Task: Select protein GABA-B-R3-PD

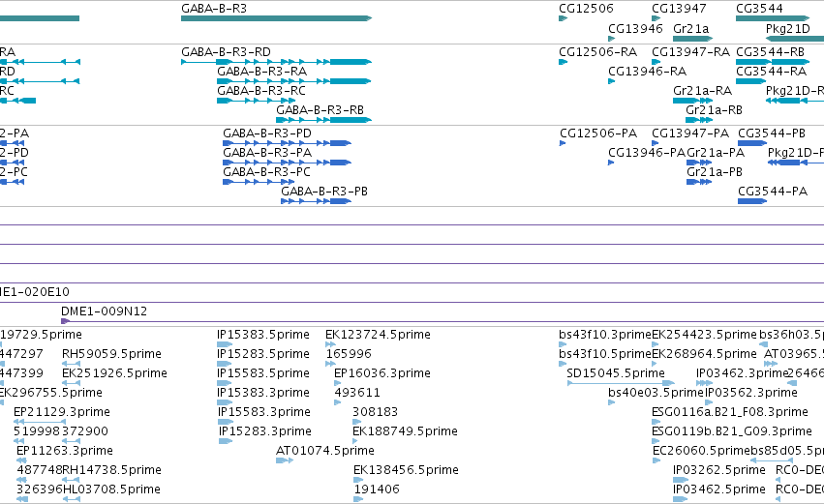Action: click(x=267, y=133)
